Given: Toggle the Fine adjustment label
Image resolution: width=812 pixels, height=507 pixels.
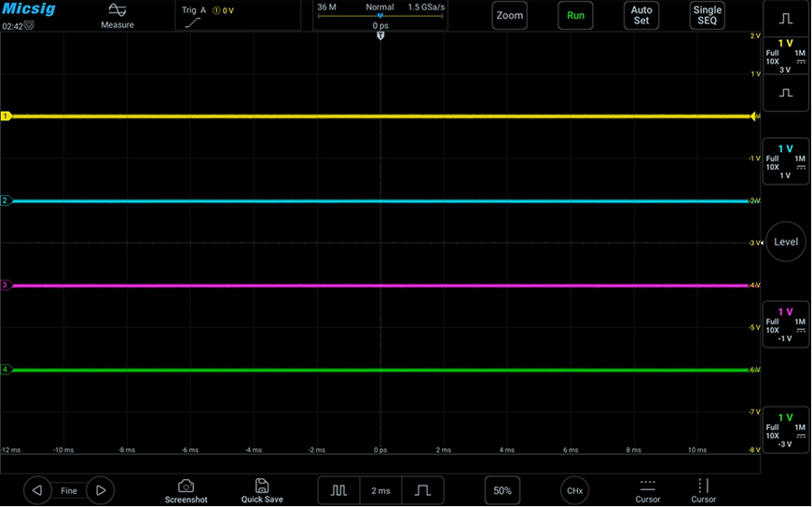Looking at the screenshot, I should click(69, 491).
